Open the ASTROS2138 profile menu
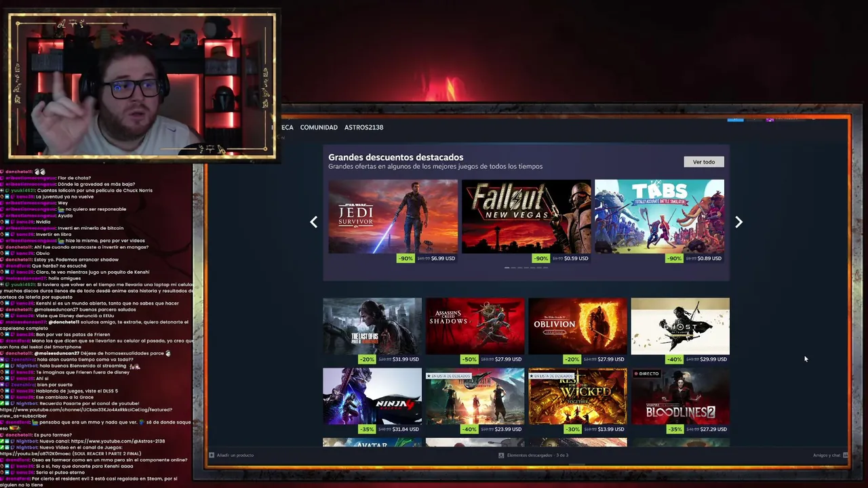This screenshot has height=488, width=868. (x=363, y=127)
